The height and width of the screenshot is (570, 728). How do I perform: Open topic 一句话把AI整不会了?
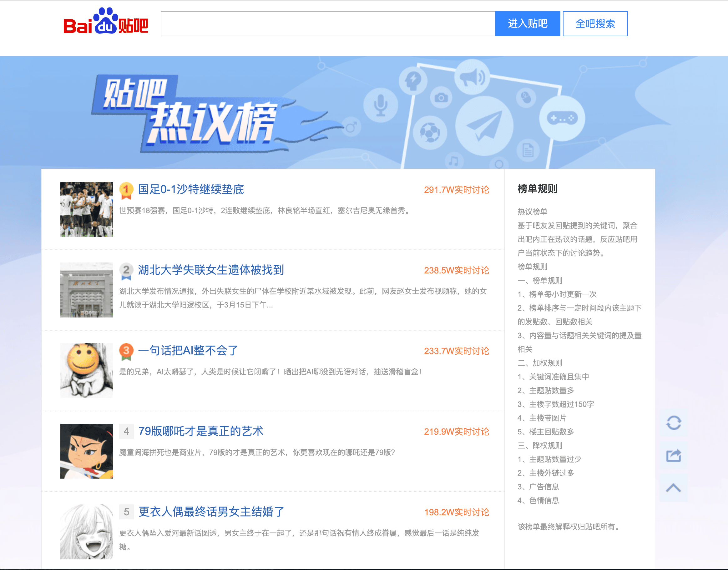pyautogui.click(x=188, y=350)
